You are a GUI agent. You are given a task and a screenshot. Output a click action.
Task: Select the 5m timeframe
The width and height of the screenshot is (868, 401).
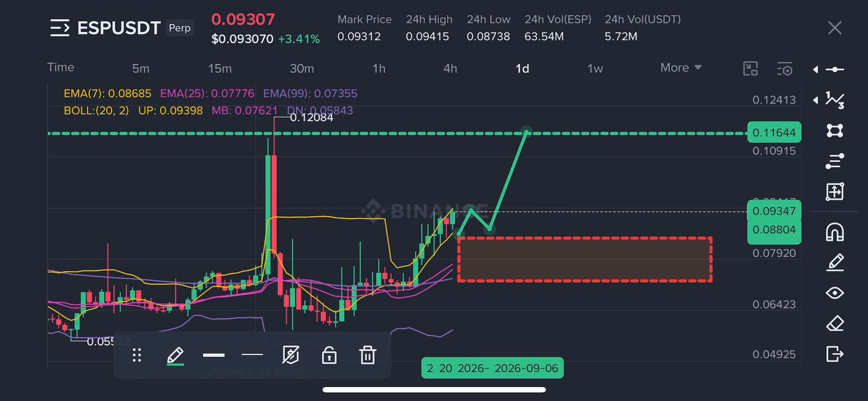point(141,68)
